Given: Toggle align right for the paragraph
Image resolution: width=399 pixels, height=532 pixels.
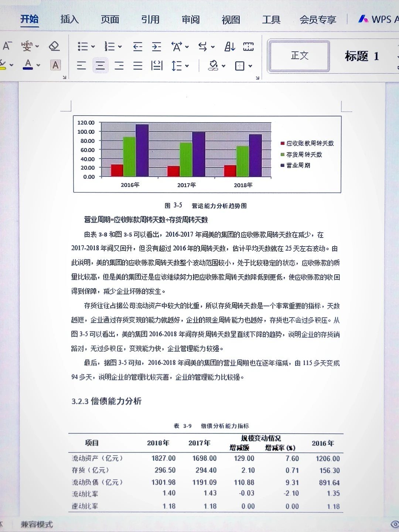Looking at the screenshot, I should pos(119,66).
